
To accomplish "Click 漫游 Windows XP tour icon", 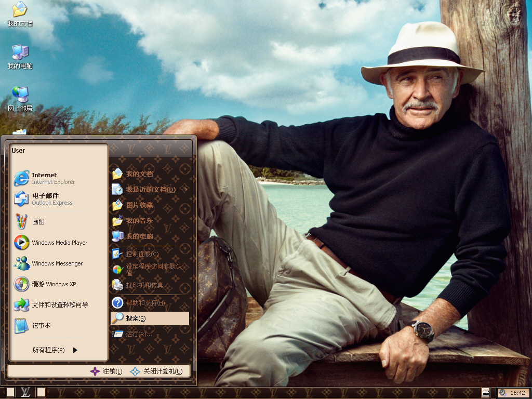I will 21,284.
